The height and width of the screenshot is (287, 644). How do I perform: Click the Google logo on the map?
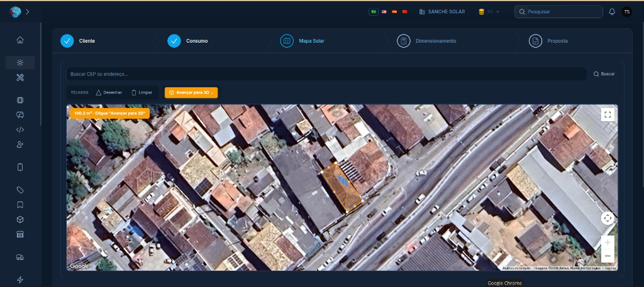coord(79,266)
